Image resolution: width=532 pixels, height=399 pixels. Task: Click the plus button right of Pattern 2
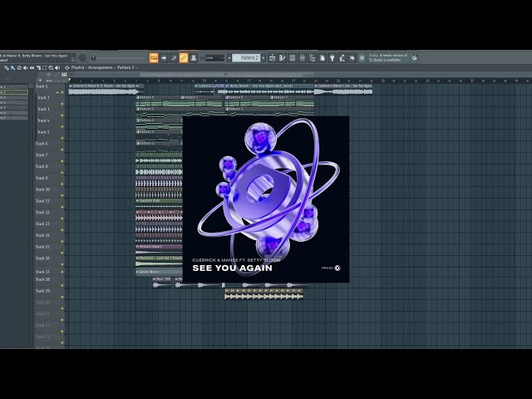click(x=264, y=58)
